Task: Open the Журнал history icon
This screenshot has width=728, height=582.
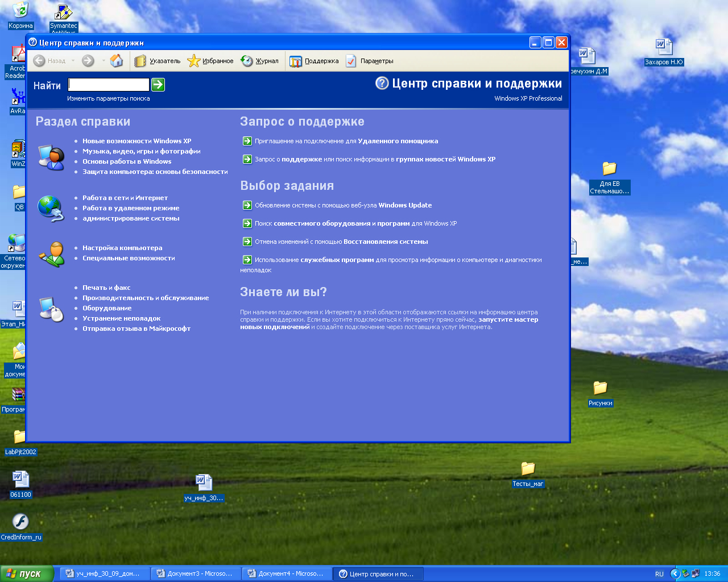Action: pos(246,61)
